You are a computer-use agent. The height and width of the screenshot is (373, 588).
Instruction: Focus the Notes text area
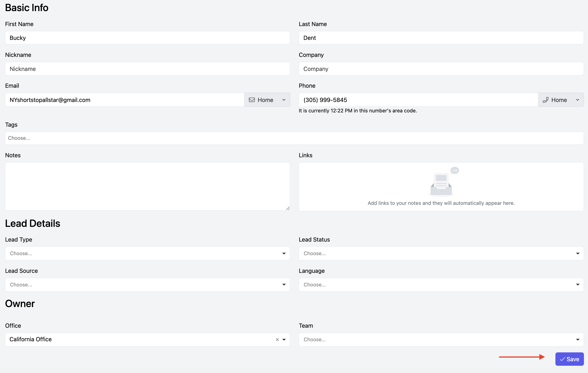tap(148, 186)
